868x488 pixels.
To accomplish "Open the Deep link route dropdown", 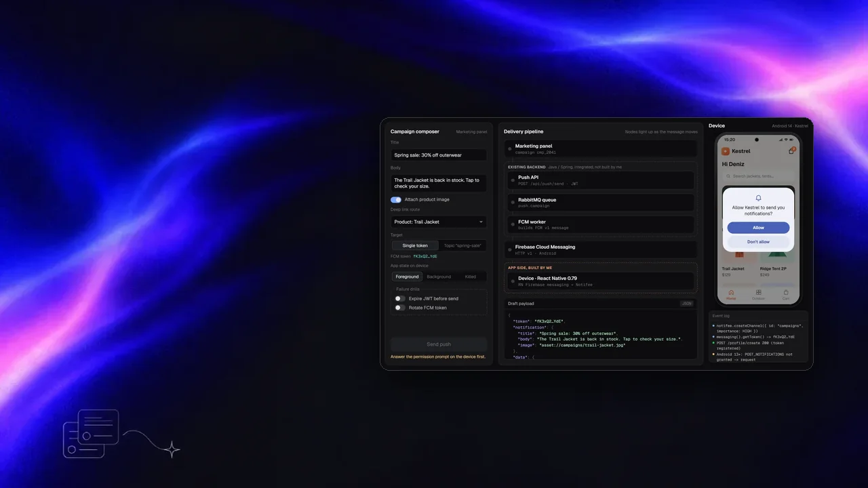I will [439, 222].
